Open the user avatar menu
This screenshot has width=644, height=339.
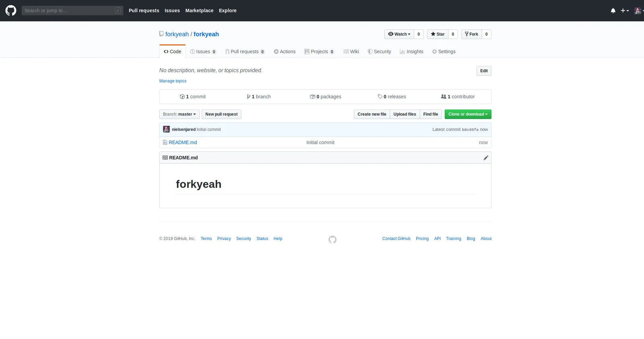click(639, 11)
